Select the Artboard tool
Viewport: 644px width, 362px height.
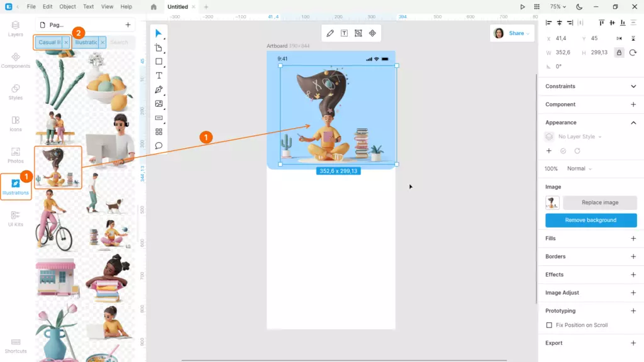tap(158, 48)
